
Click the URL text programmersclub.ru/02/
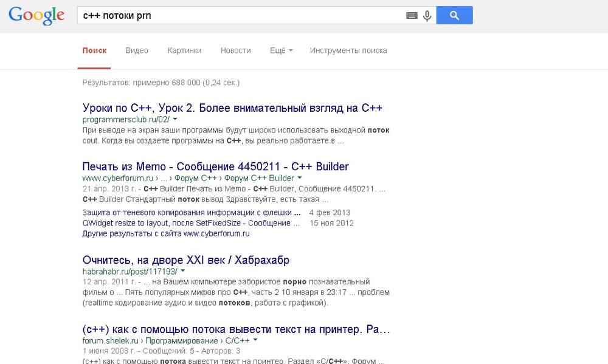pyautogui.click(x=126, y=119)
